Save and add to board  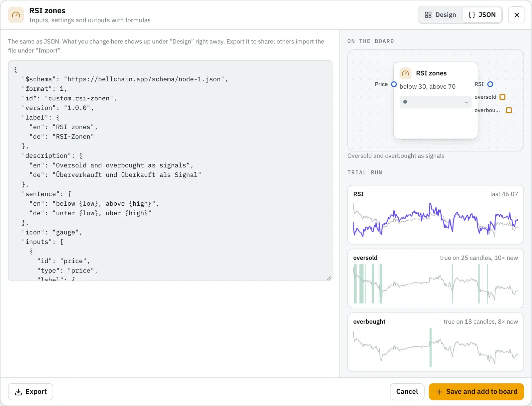(476, 392)
